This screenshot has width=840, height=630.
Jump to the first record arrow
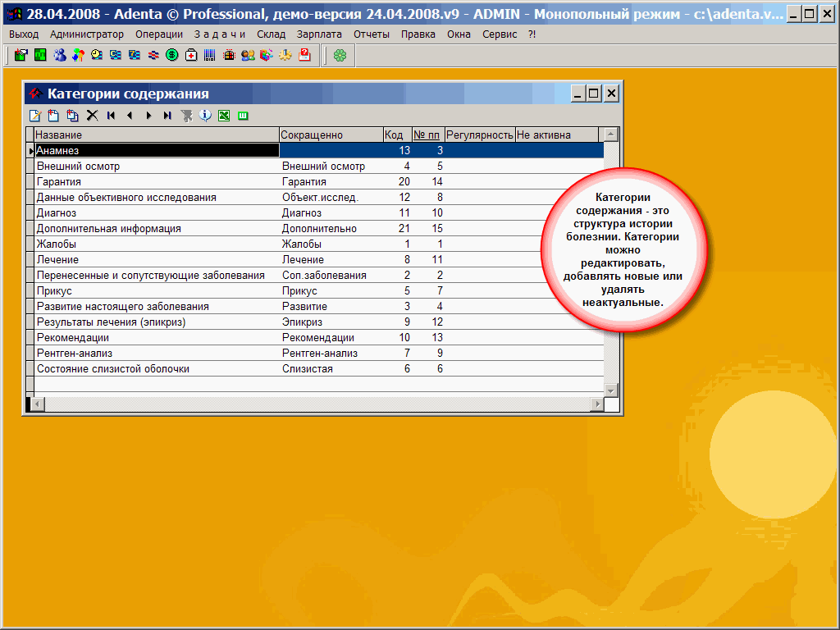[x=111, y=116]
